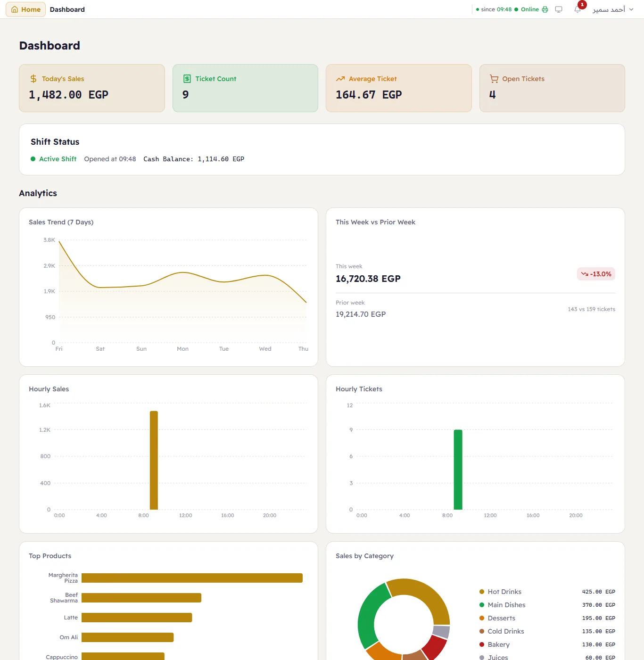This screenshot has width=644, height=660.
Task: Click the Cash Balance 1,114.60 EGP text
Action: (x=194, y=159)
